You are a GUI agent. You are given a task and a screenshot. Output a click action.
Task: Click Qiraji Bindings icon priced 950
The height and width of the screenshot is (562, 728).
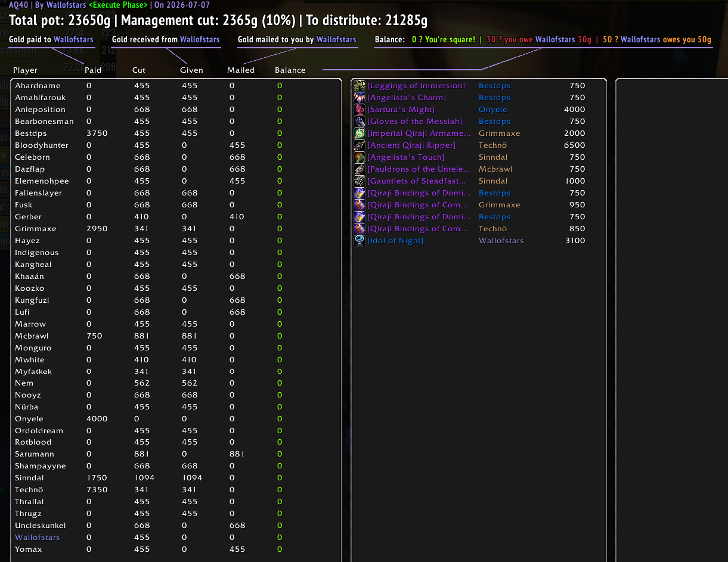pos(360,205)
